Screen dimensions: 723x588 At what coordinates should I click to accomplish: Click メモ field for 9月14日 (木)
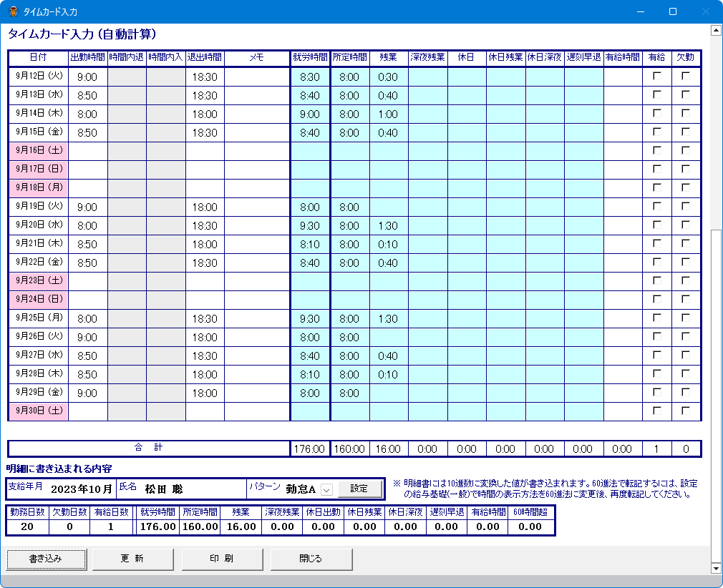coord(257,114)
